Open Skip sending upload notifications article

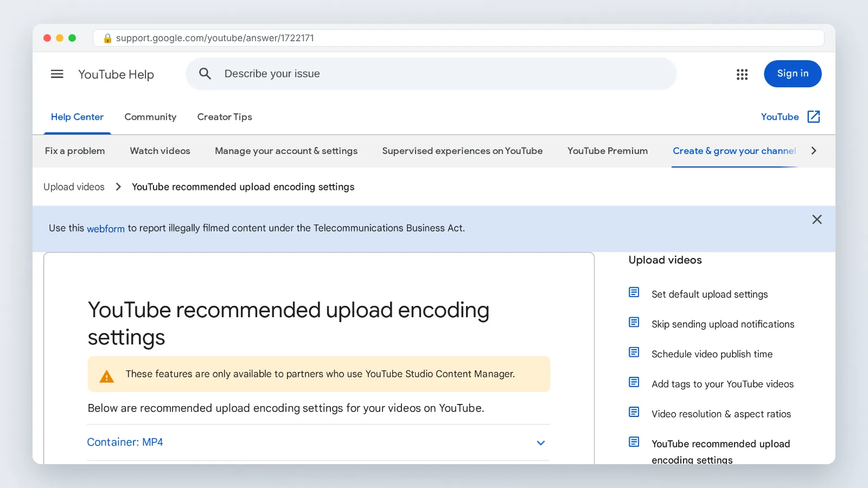723,324
